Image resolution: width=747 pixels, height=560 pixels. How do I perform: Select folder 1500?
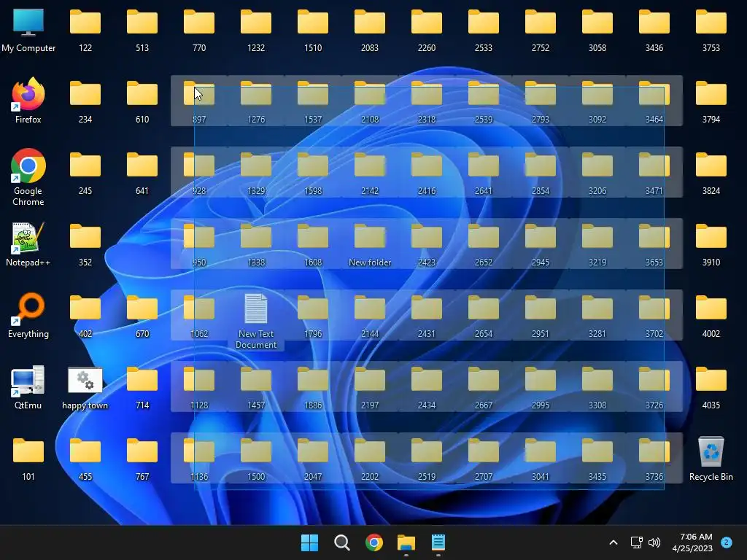[x=256, y=458]
